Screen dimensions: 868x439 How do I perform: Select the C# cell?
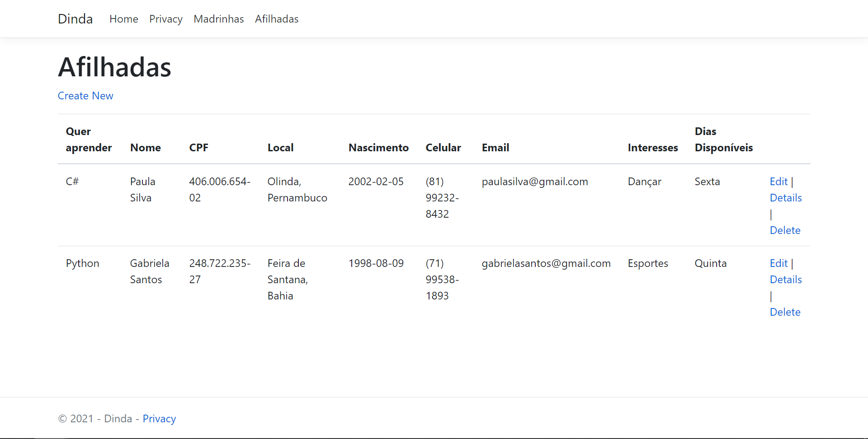pos(72,182)
